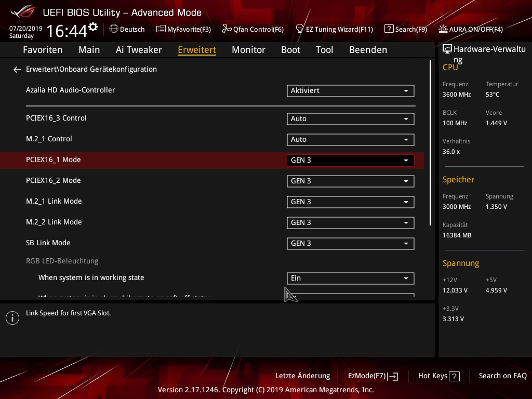Click the +12V 12.033 V value
Viewport: 532px width, 399px height.
point(455,290)
